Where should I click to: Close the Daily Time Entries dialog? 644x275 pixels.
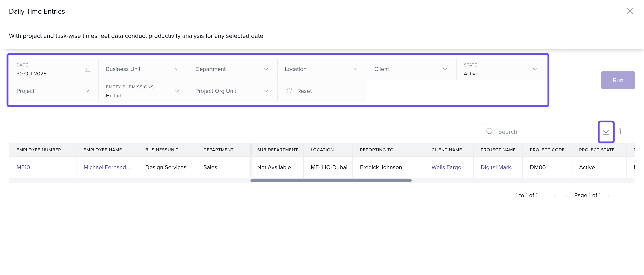[x=629, y=11]
